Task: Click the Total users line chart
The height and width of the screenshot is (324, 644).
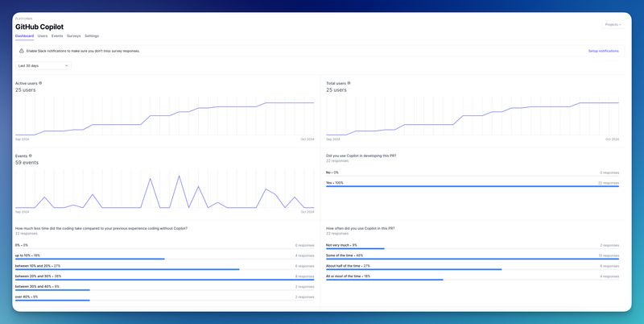Action: click(x=473, y=117)
